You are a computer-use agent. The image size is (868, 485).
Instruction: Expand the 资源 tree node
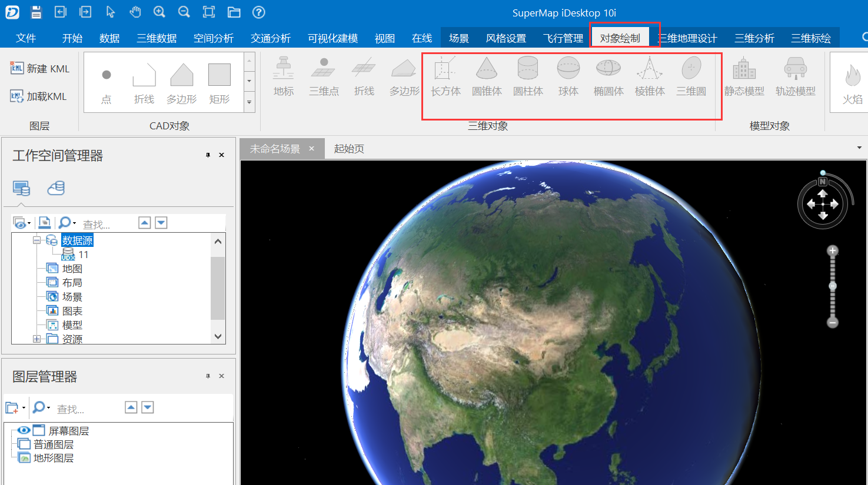point(37,339)
